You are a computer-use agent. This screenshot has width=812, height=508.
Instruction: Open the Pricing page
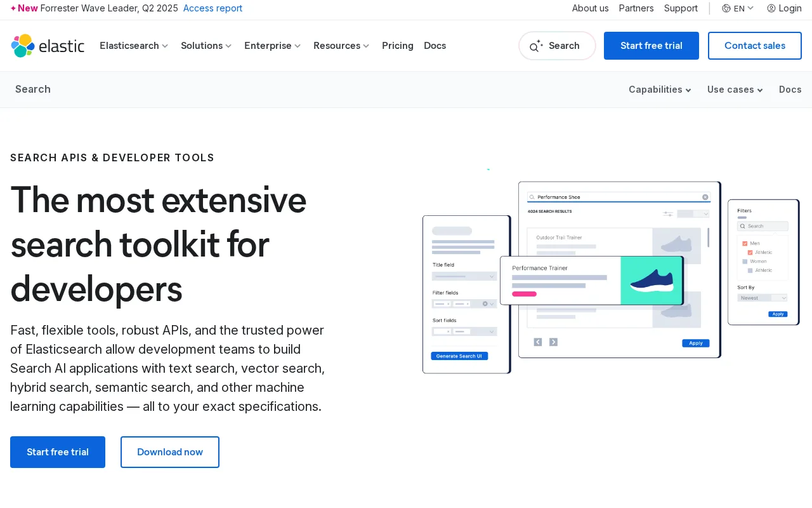[398, 46]
